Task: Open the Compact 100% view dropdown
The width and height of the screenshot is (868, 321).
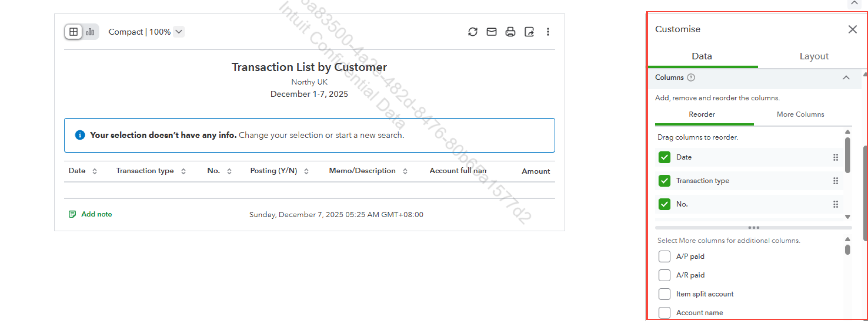Action: pyautogui.click(x=179, y=32)
